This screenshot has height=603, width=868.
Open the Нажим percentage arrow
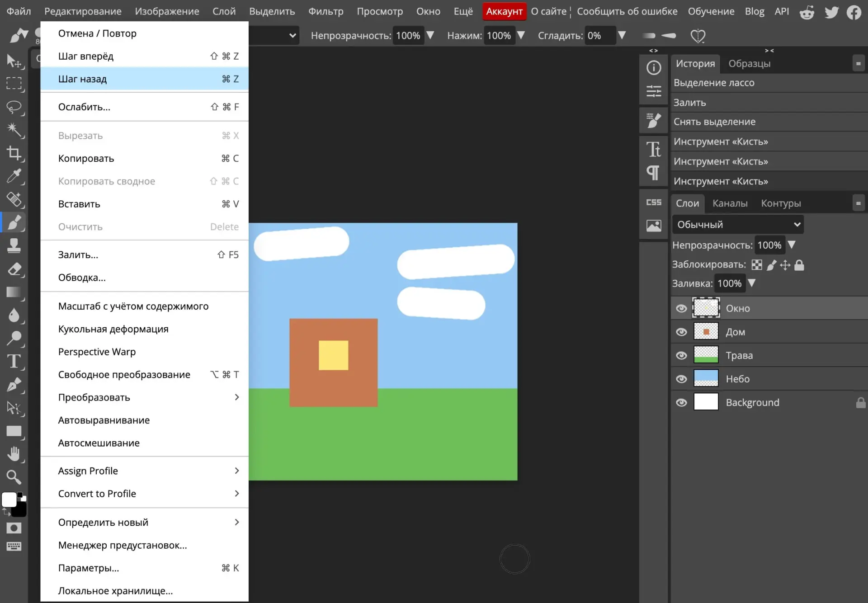tap(521, 35)
